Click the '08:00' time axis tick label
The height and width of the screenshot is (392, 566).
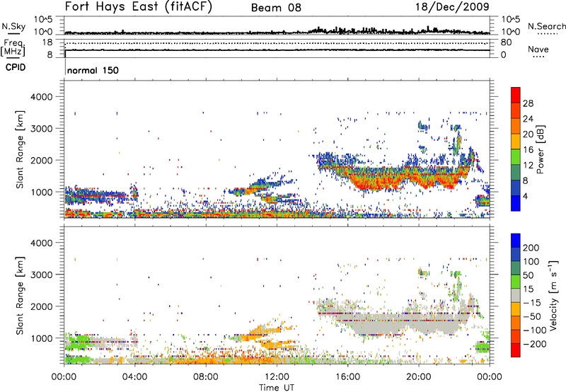coord(206,376)
